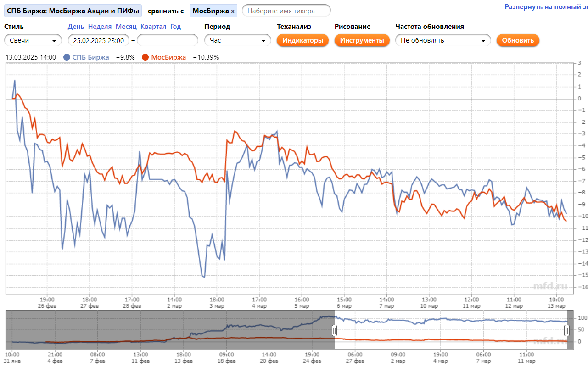Click the МосБиржа comparison chip label
588x372 pixels.
pyautogui.click(x=211, y=11)
